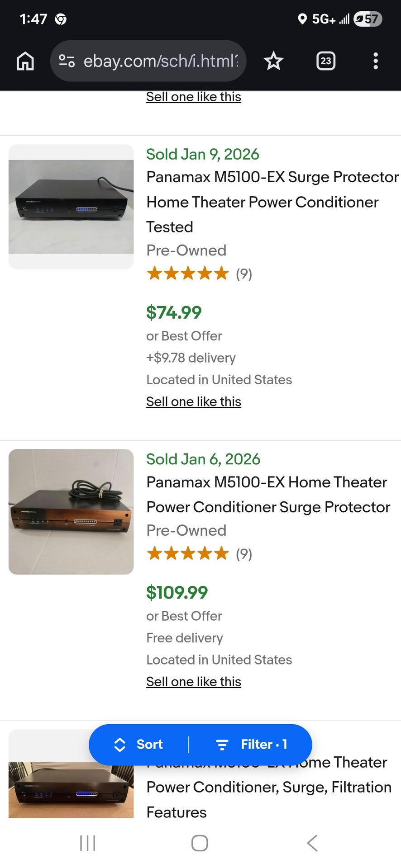Tap the ebay.com URL address field

(161, 61)
